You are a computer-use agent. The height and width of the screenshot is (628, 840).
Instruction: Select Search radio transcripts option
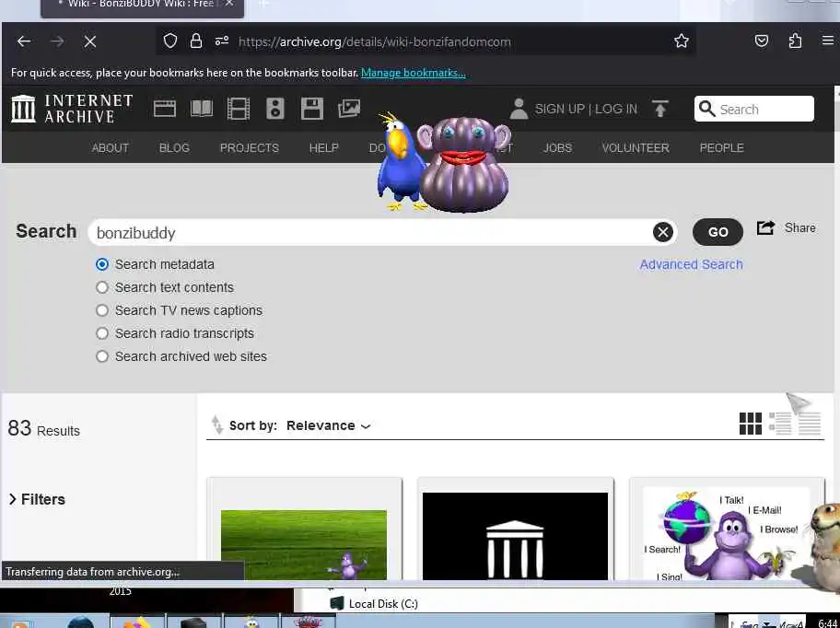pyautogui.click(x=102, y=333)
